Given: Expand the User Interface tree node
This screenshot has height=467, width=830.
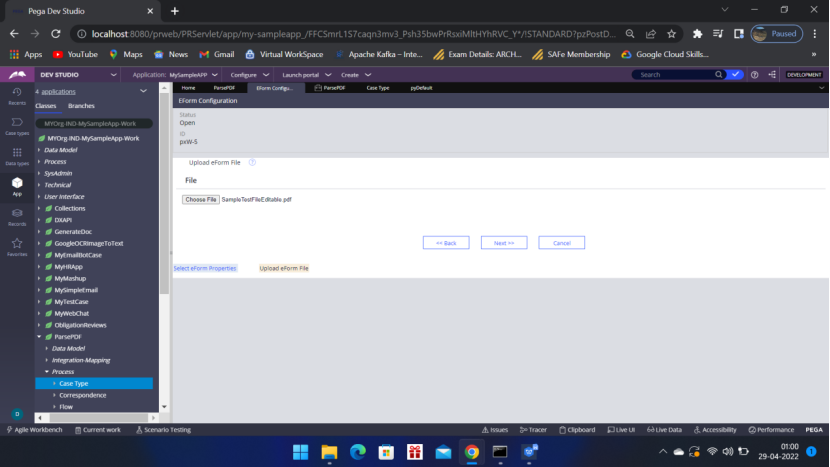Looking at the screenshot, I should 39,196.
